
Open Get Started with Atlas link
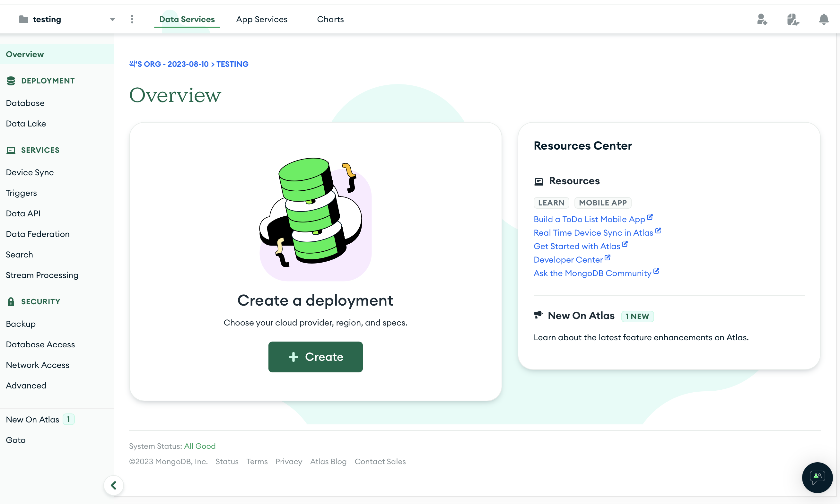tap(577, 246)
